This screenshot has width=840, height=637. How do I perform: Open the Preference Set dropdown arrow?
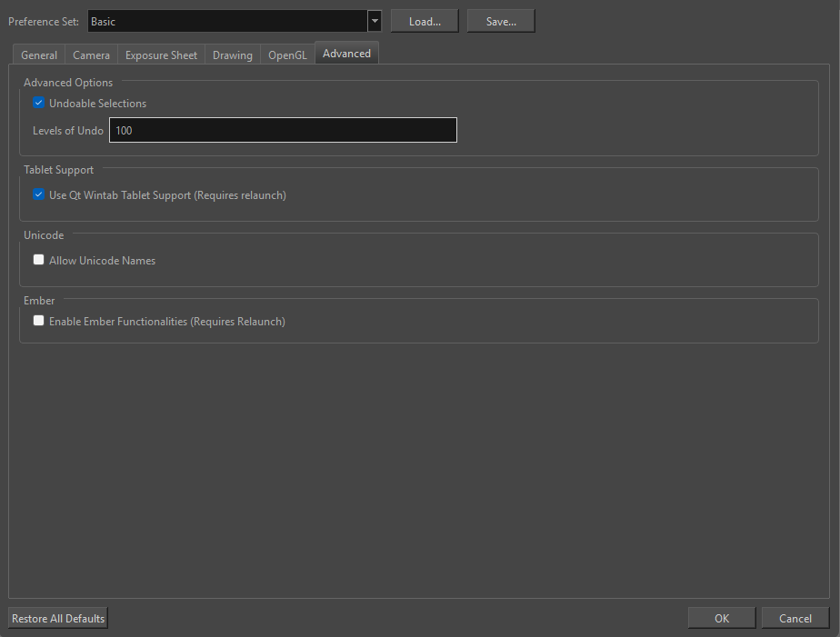pyautogui.click(x=375, y=22)
